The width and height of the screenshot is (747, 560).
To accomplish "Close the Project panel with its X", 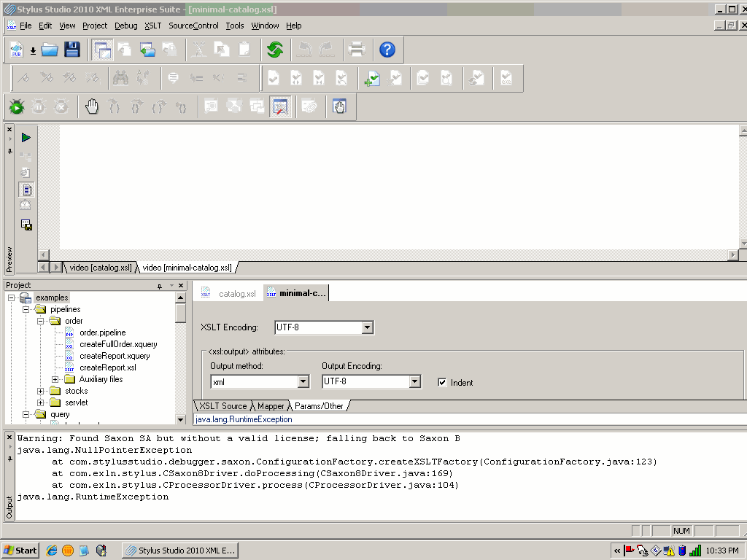I will [x=181, y=285].
